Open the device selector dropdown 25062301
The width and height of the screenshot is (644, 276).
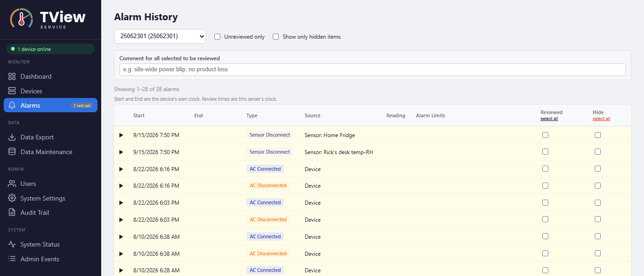(160, 36)
